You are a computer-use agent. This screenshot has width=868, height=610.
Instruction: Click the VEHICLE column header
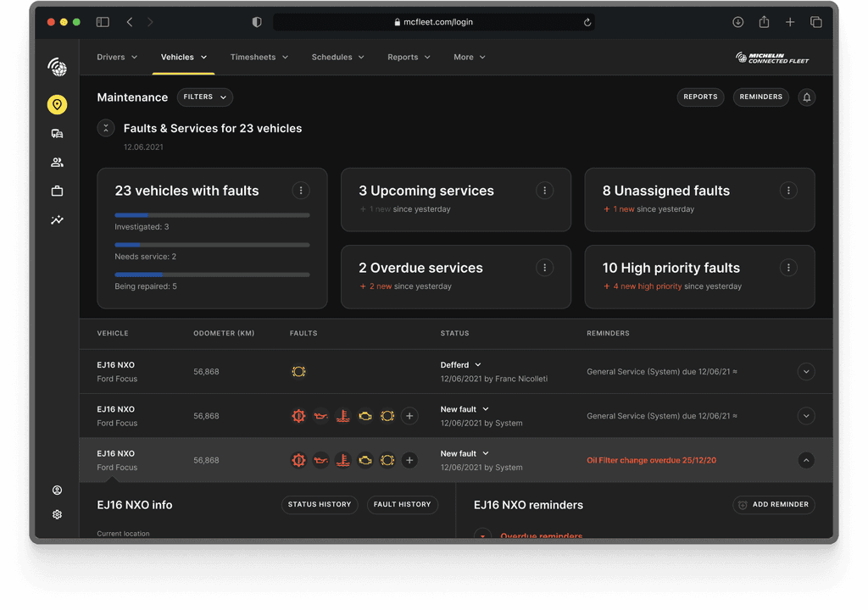113,333
